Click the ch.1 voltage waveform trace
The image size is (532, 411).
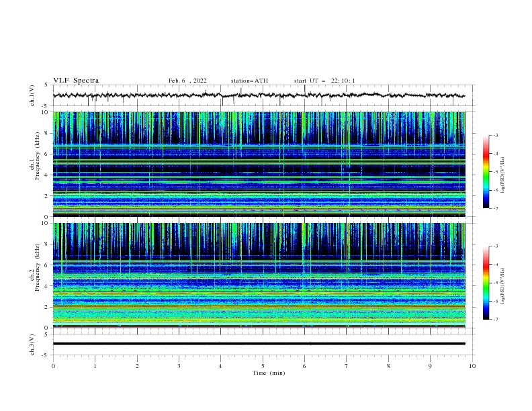tap(259, 95)
